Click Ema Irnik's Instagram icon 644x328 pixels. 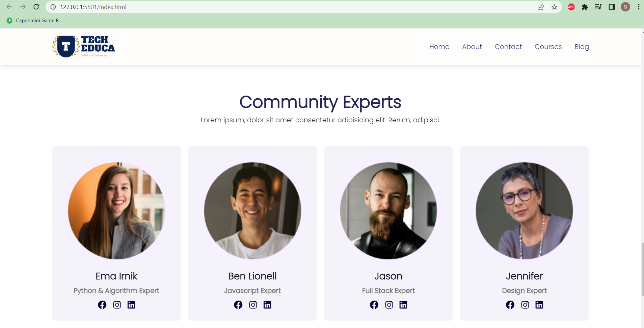tap(117, 304)
